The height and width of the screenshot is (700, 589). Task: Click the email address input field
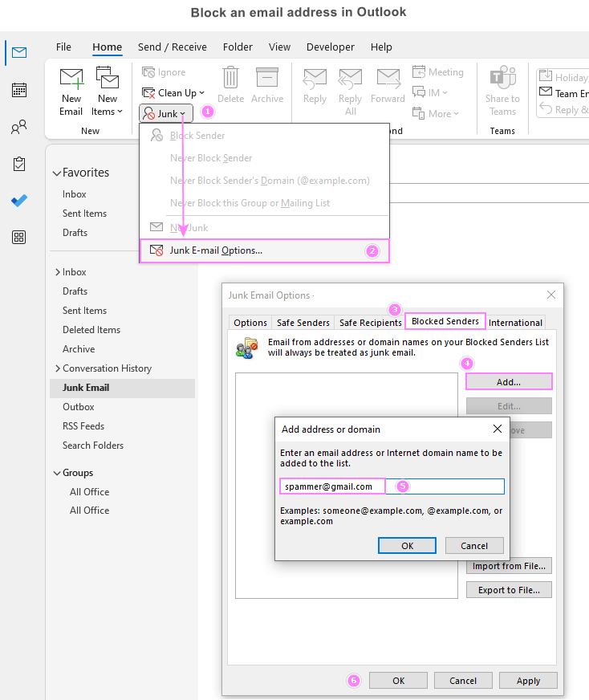point(392,486)
